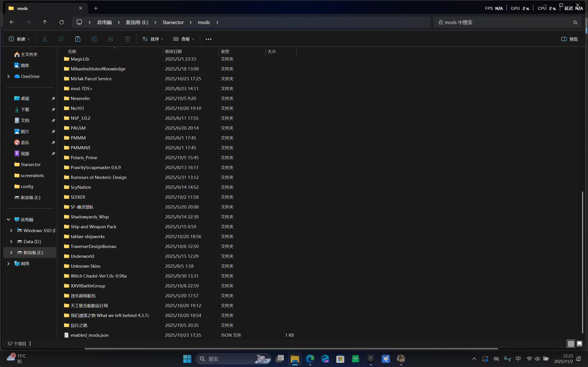This screenshot has width=588, height=367.
Task: Select the enabled_mods.json file
Action: 89,335
